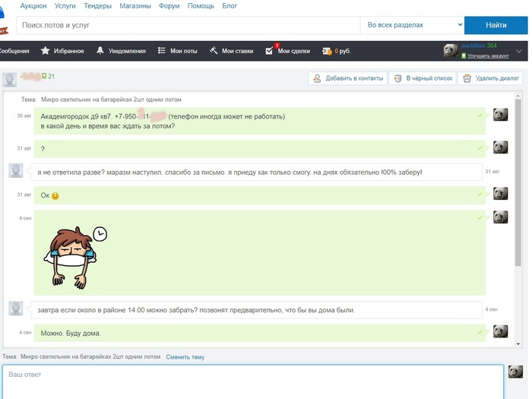
Task: Open Мои сделки label
Action: [294, 51]
